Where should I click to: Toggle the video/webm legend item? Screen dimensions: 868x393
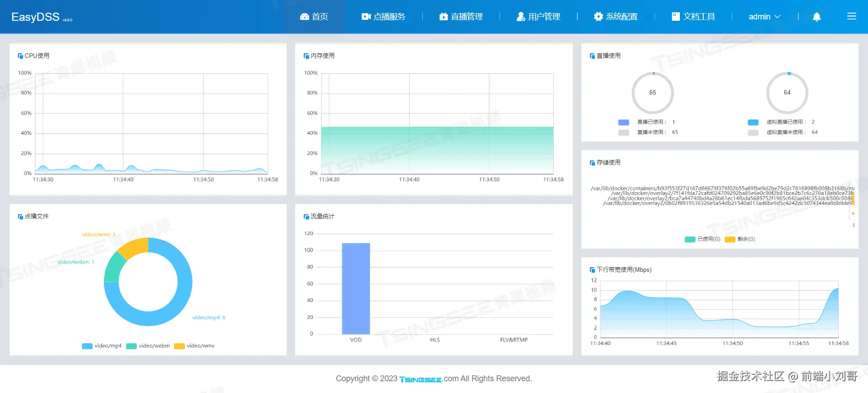click(x=148, y=346)
